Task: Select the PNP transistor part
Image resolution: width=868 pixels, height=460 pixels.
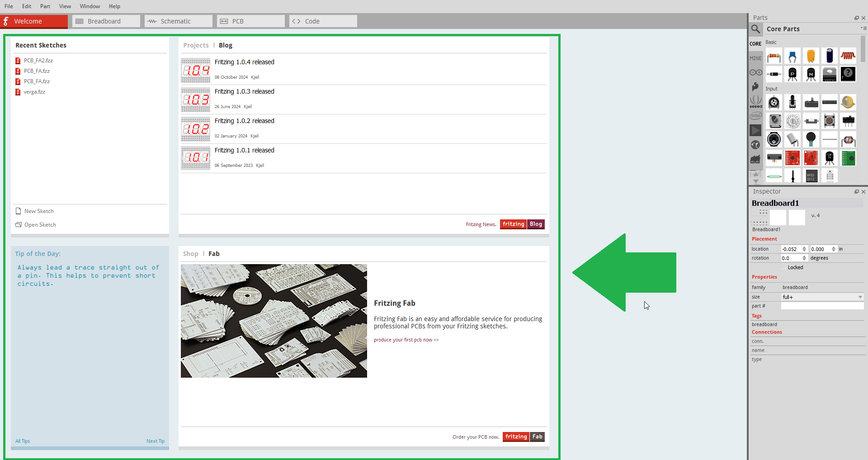Action: click(x=793, y=74)
